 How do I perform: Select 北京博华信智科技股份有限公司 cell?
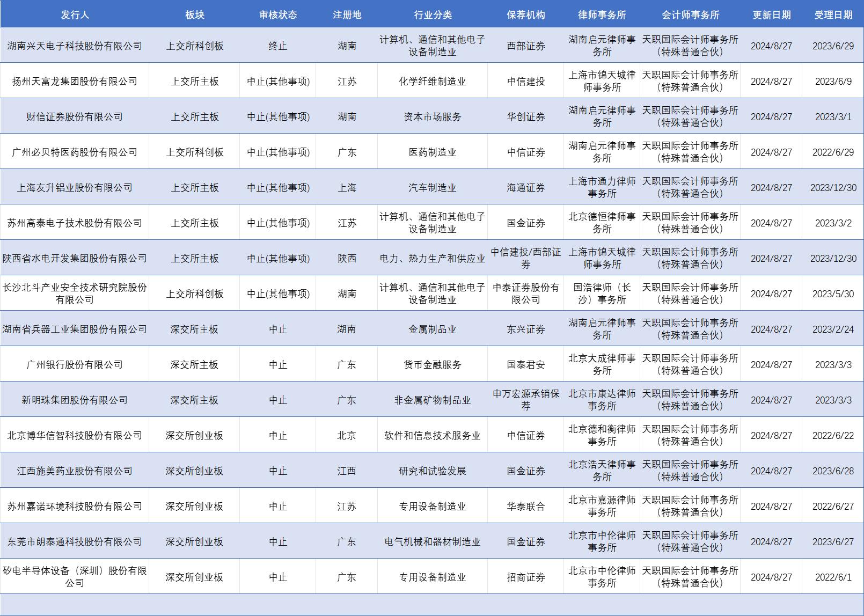pos(75,436)
